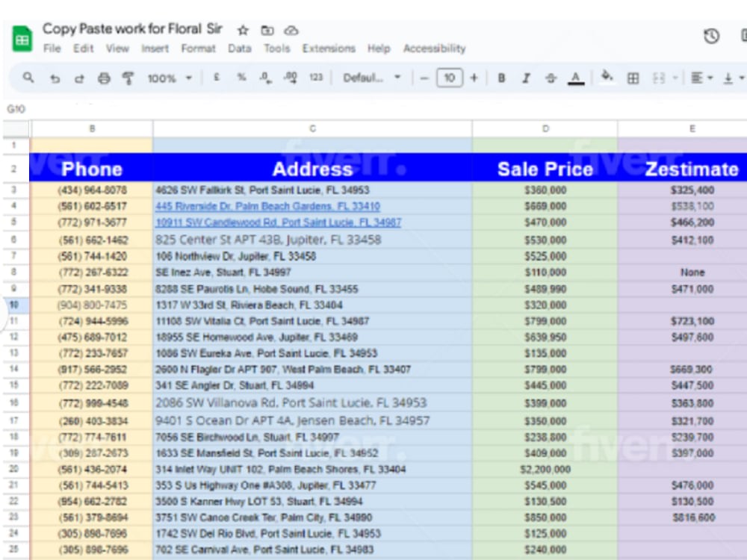Open the zoom 100% dropdown
747x560 pixels.
click(170, 78)
